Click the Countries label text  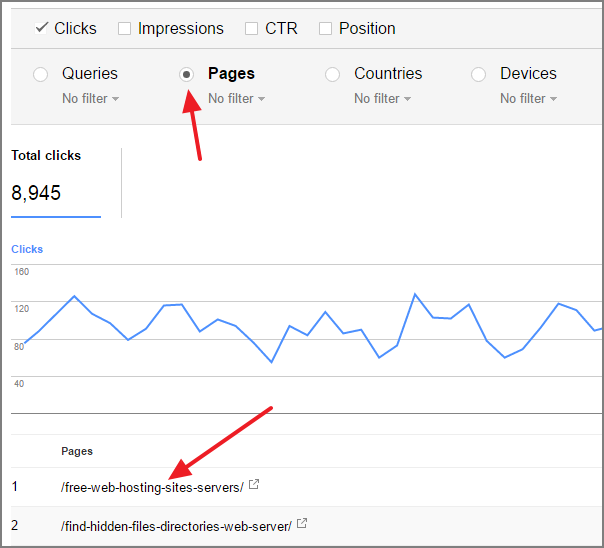[388, 73]
